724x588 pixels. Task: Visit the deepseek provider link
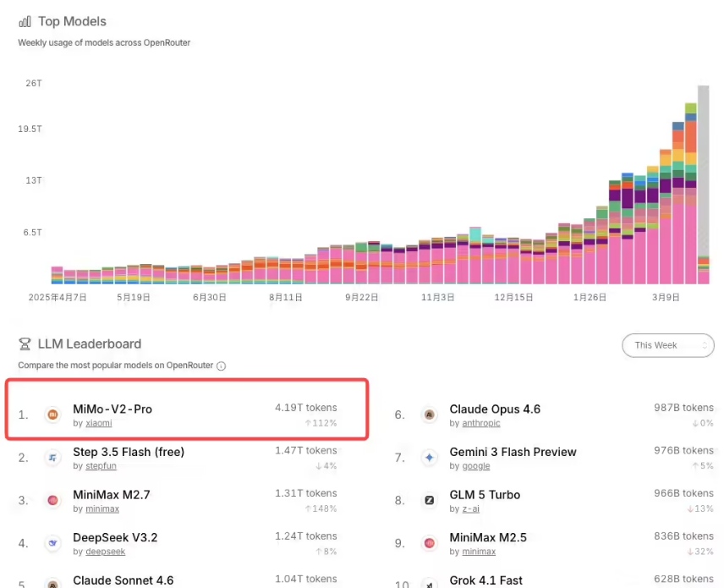[x=106, y=552]
